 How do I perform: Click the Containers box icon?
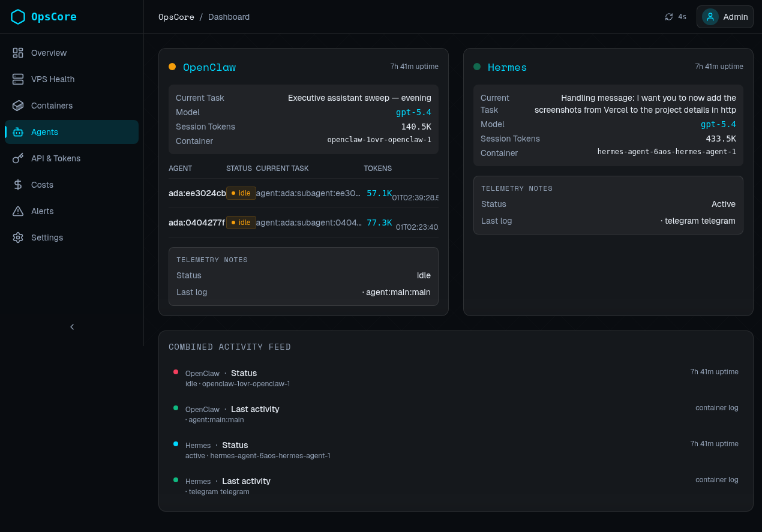pyautogui.click(x=18, y=106)
